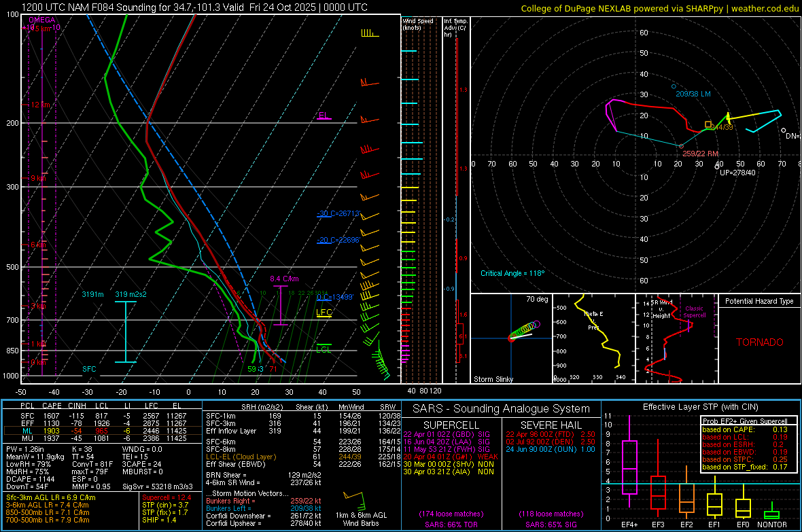The height and width of the screenshot is (532, 802).
Task: Click the red 'Bunkers Right = 259/22 kt' line
Action: click(x=264, y=501)
